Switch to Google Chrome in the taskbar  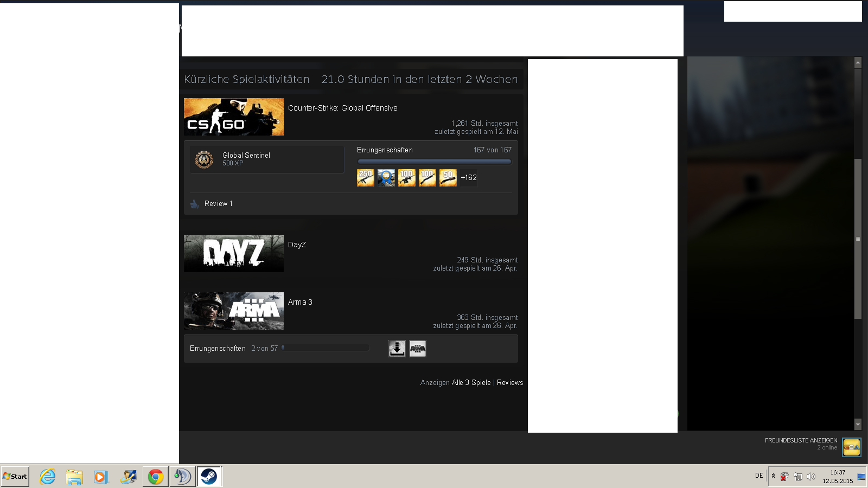(156, 477)
